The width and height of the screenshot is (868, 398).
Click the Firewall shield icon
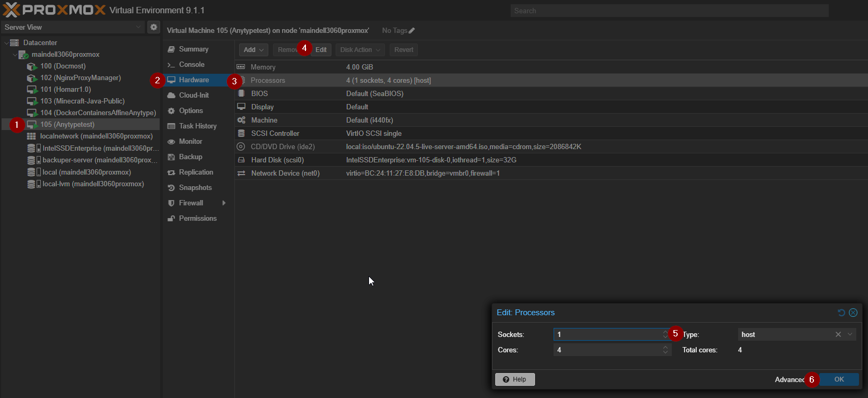171,203
